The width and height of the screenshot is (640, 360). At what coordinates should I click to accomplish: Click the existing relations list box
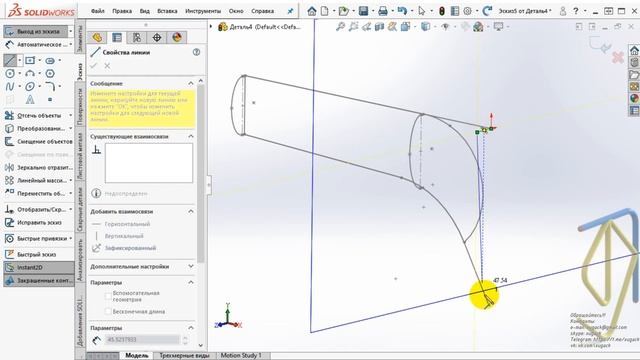coord(149,163)
